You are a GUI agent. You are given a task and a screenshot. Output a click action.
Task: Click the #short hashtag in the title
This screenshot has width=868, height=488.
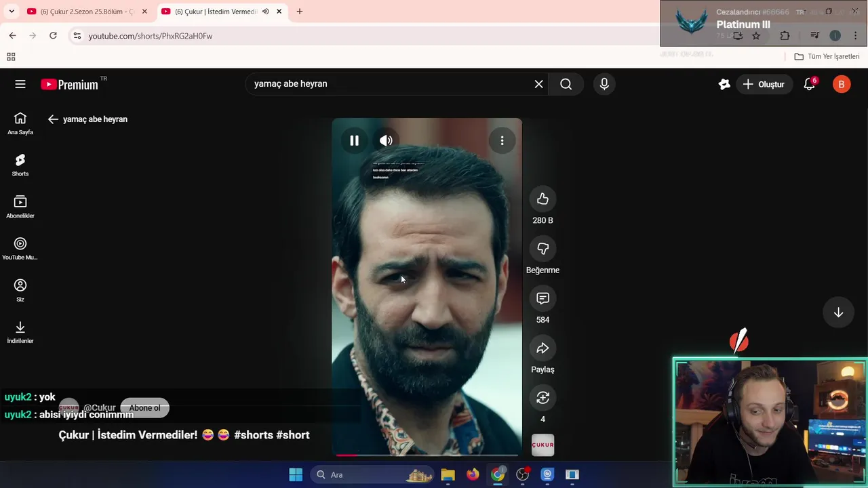(x=293, y=435)
